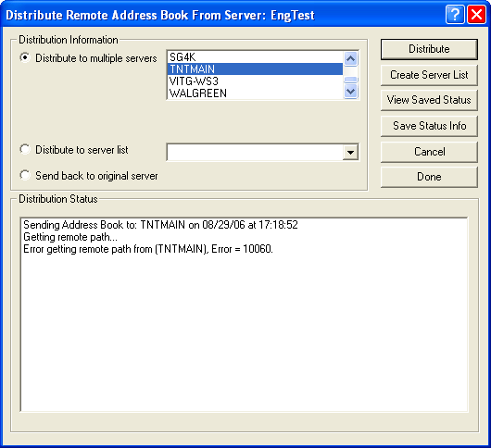The image size is (491, 448).
Task: Click the Done button
Action: coord(429,177)
